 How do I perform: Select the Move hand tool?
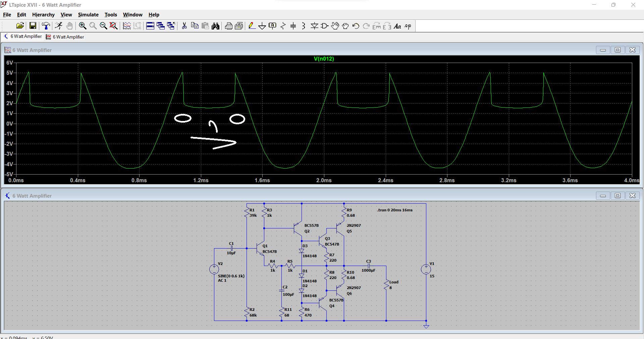click(x=335, y=26)
